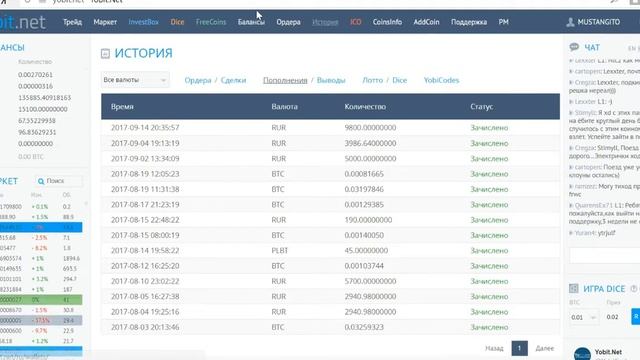The width and height of the screenshot is (640, 360).
Task: Open FreeCoins page
Action: 211,22
